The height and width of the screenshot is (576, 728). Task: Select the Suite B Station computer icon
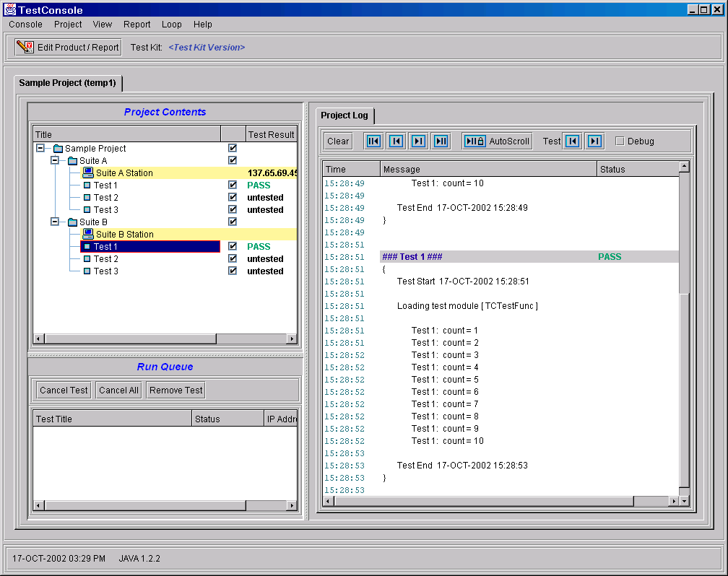88,235
